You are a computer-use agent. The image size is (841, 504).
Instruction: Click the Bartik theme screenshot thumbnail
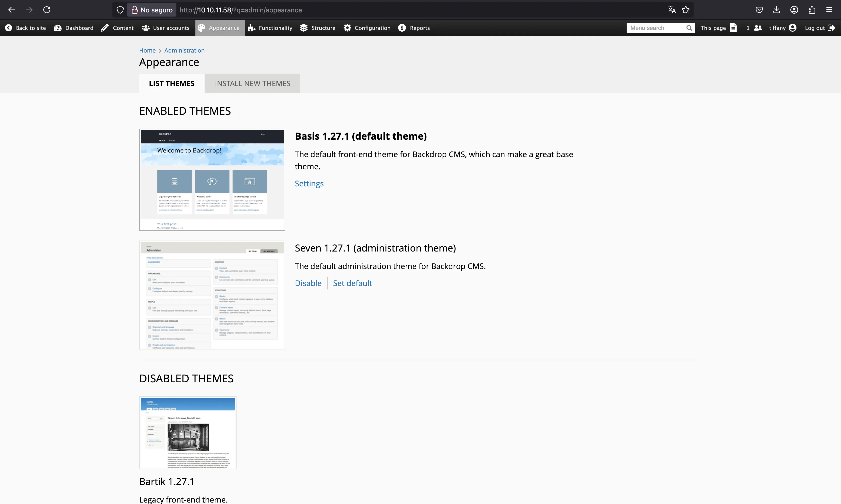point(188,433)
